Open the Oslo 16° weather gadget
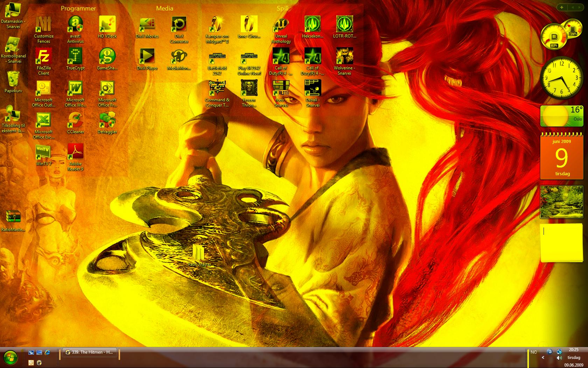 (561, 116)
